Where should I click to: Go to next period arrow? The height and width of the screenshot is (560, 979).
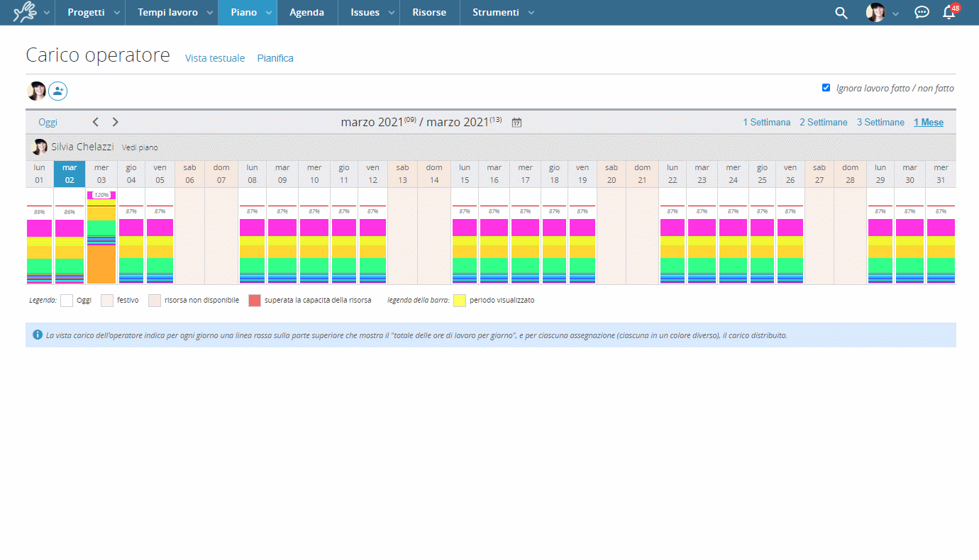coord(116,123)
